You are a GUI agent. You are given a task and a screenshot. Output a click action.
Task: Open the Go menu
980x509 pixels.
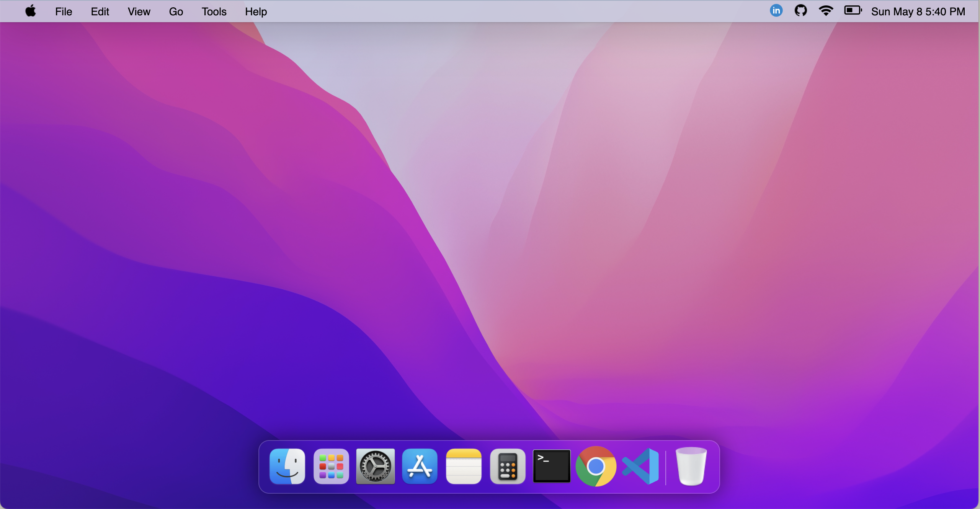click(x=176, y=11)
